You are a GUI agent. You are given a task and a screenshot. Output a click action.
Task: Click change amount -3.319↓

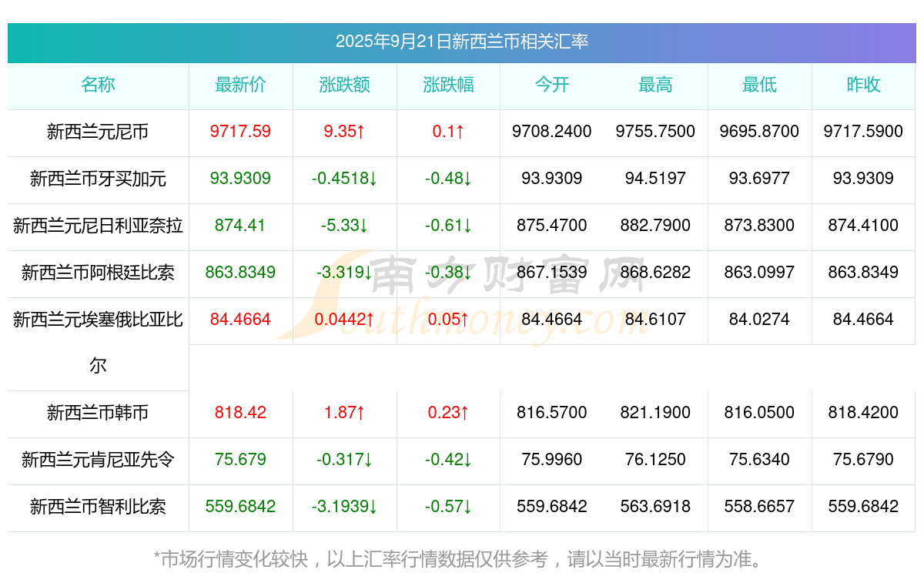pos(344,272)
